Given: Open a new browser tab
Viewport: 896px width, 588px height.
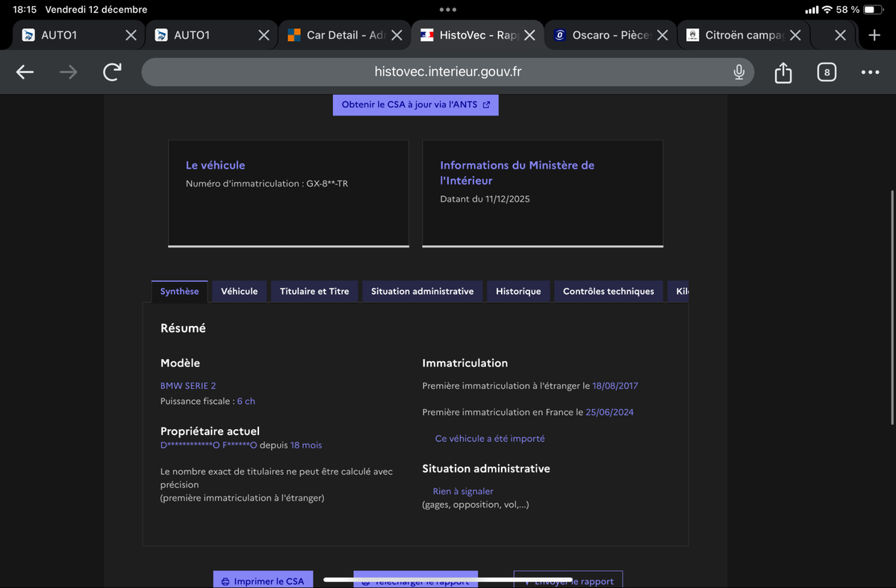Looking at the screenshot, I should tap(874, 35).
